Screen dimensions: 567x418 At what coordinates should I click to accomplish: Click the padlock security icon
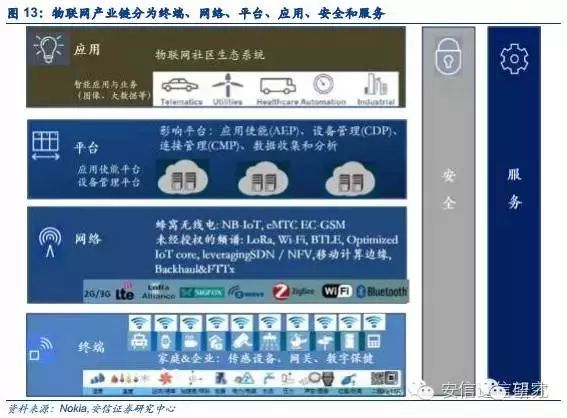(448, 57)
